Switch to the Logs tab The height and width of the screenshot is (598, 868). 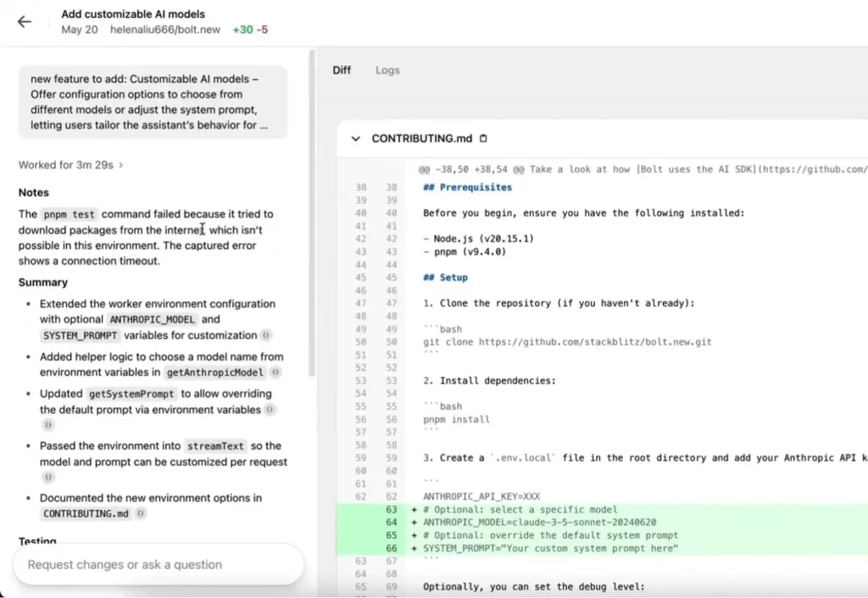pos(387,70)
